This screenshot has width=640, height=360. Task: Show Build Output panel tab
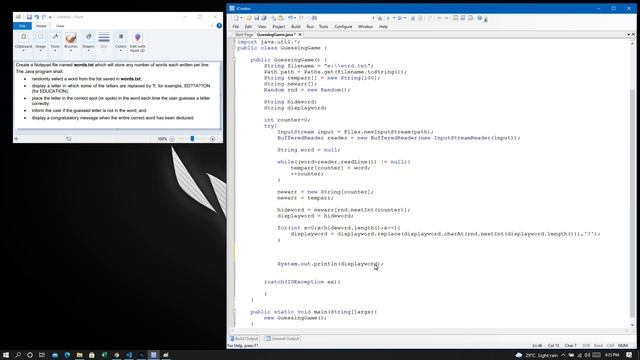(244, 339)
